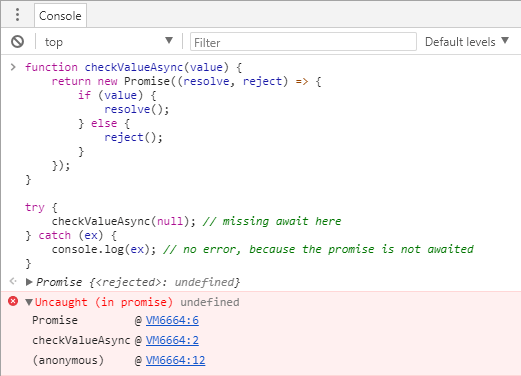Image resolution: width=521 pixels, height=376 pixels.
Task: Click the 'resolve();' code line
Action: pyautogui.click(x=137, y=109)
